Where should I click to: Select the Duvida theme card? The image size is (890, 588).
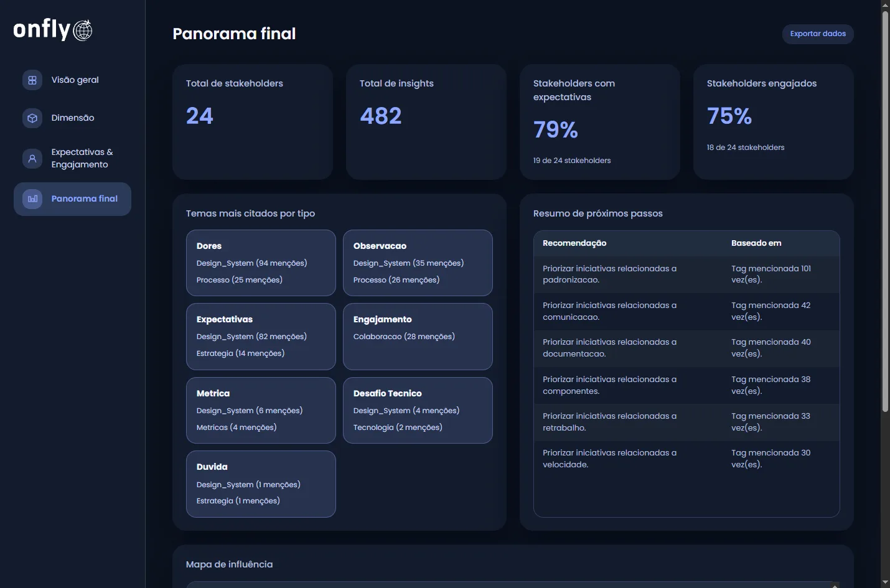pyautogui.click(x=261, y=484)
